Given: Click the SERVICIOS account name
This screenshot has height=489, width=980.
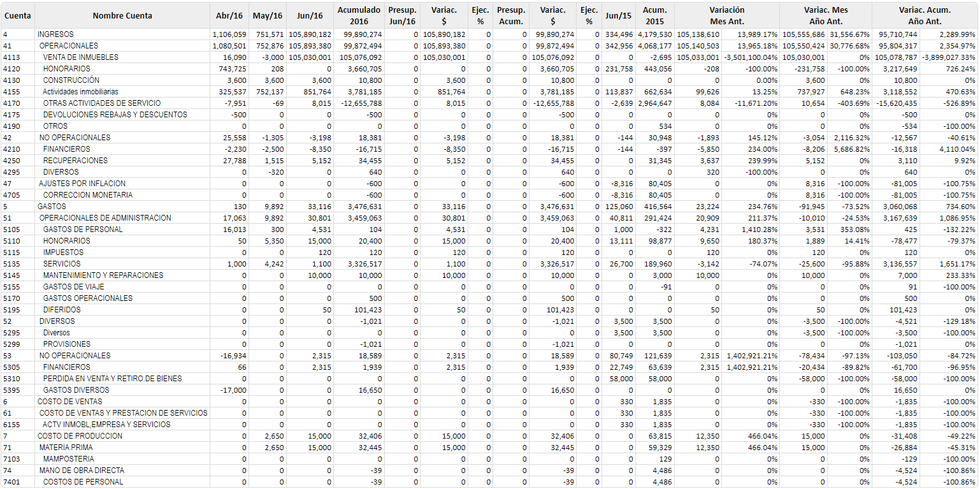Looking at the screenshot, I should click(x=62, y=264).
